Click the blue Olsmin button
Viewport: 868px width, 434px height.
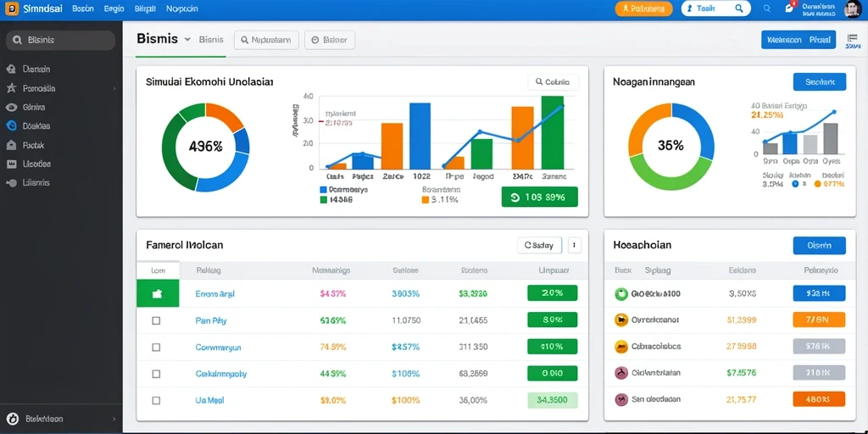(820, 245)
